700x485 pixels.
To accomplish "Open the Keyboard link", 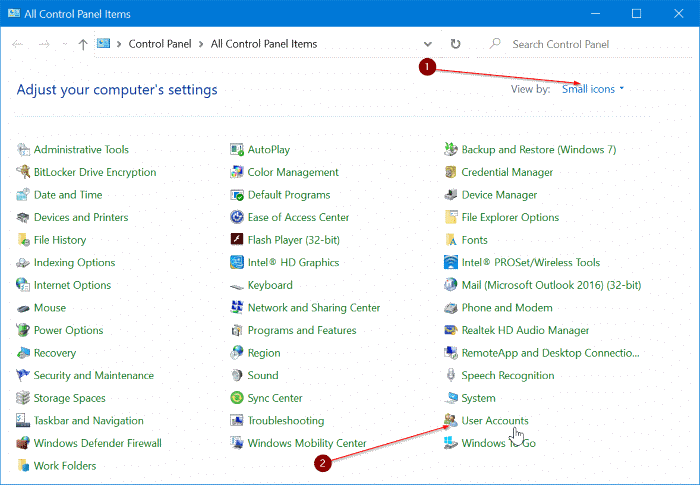I will 270,285.
